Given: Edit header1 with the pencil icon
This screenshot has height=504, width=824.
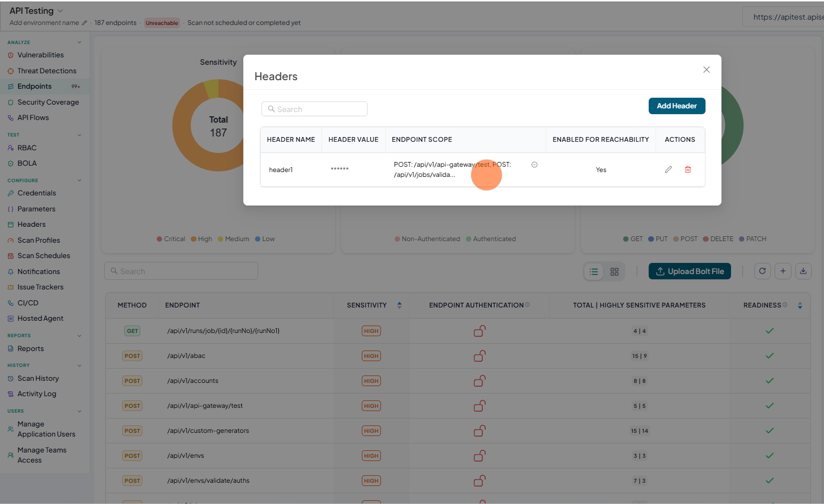Looking at the screenshot, I should (x=668, y=169).
